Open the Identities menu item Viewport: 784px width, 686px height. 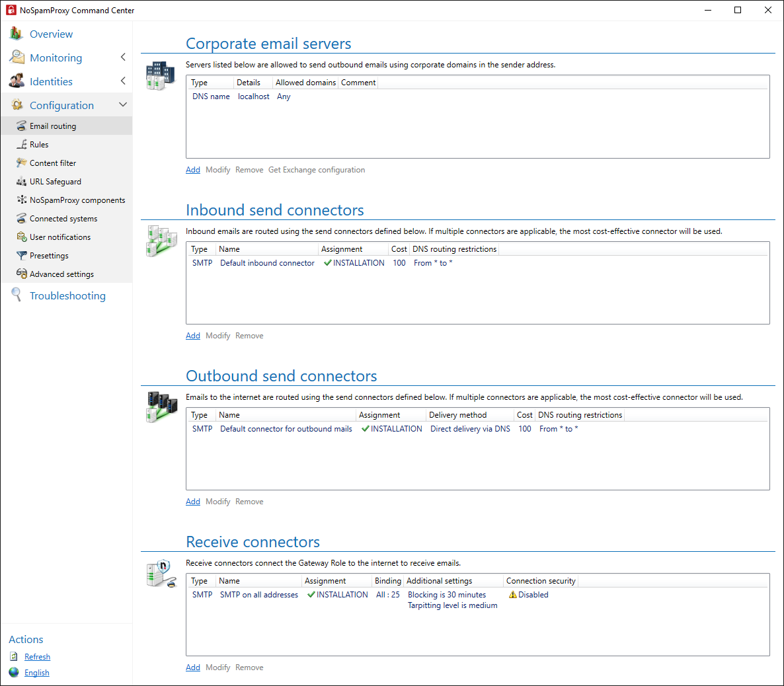point(51,81)
